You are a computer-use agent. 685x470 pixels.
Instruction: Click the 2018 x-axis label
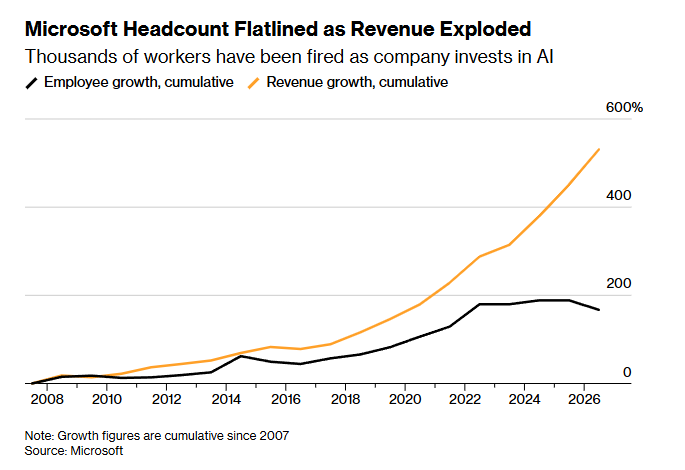tap(346, 399)
